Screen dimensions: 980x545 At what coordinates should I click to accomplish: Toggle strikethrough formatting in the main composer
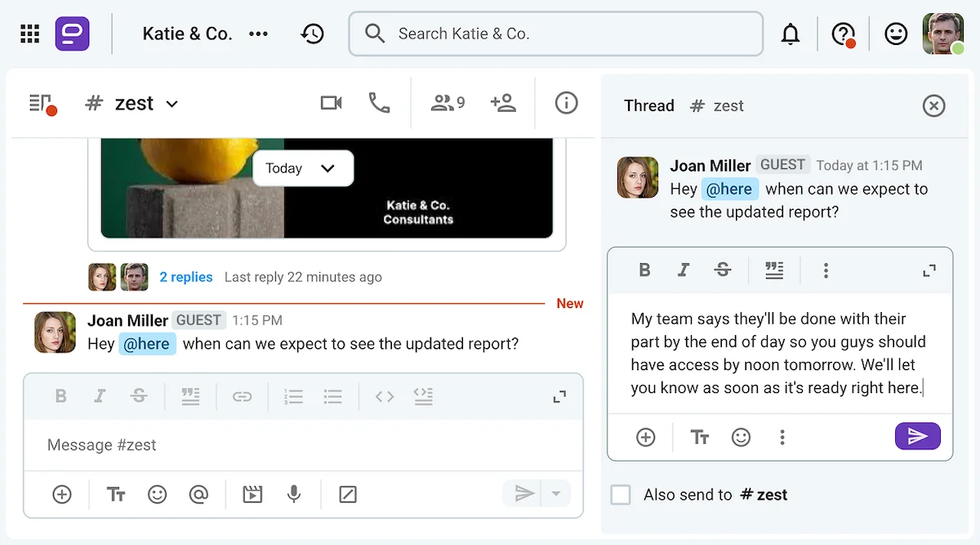click(140, 396)
